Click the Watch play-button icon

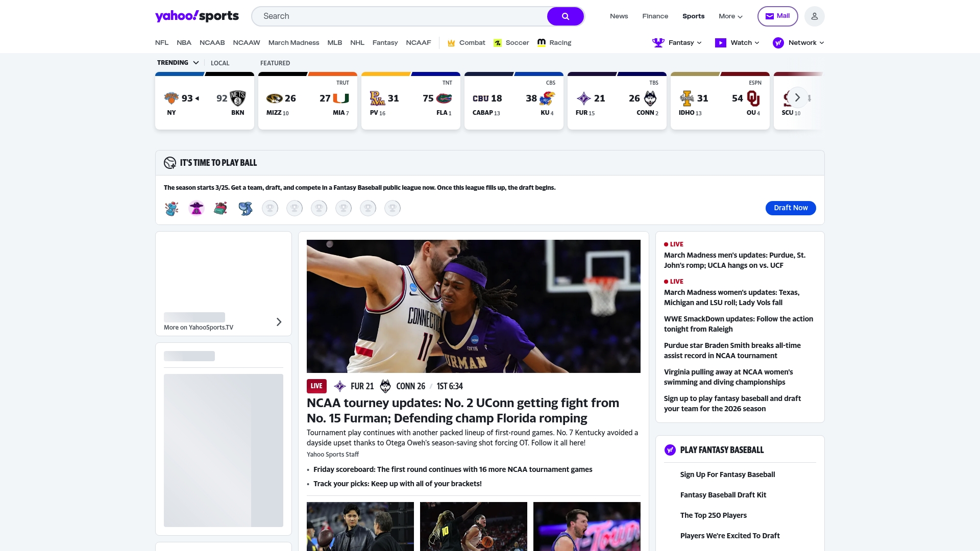720,43
